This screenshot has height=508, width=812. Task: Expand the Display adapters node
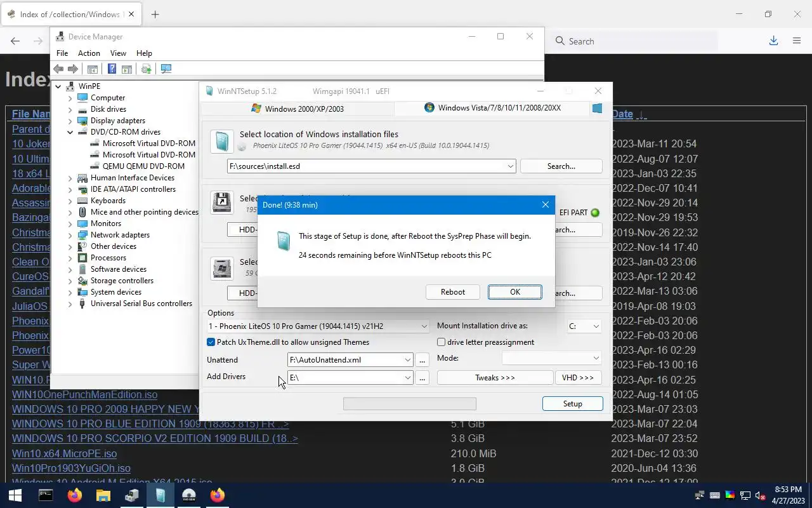tap(70, 121)
